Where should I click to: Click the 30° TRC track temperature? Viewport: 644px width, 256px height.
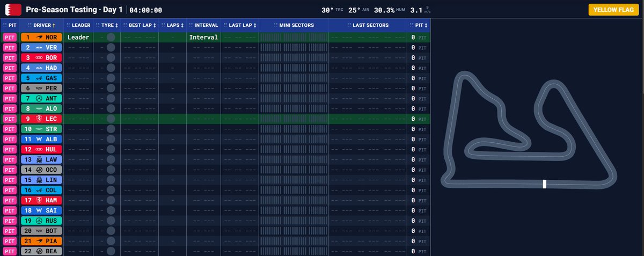click(332, 10)
